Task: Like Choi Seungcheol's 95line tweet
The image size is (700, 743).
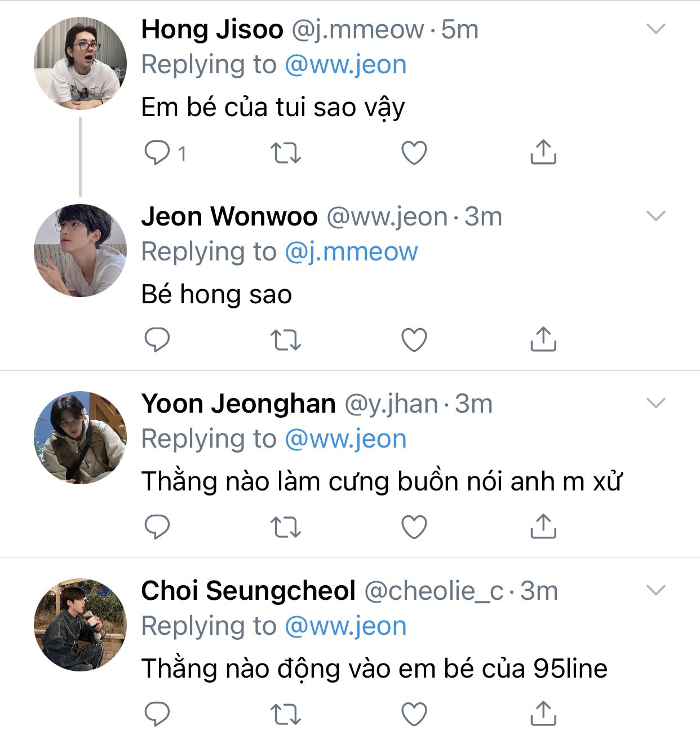Action: pos(414,714)
